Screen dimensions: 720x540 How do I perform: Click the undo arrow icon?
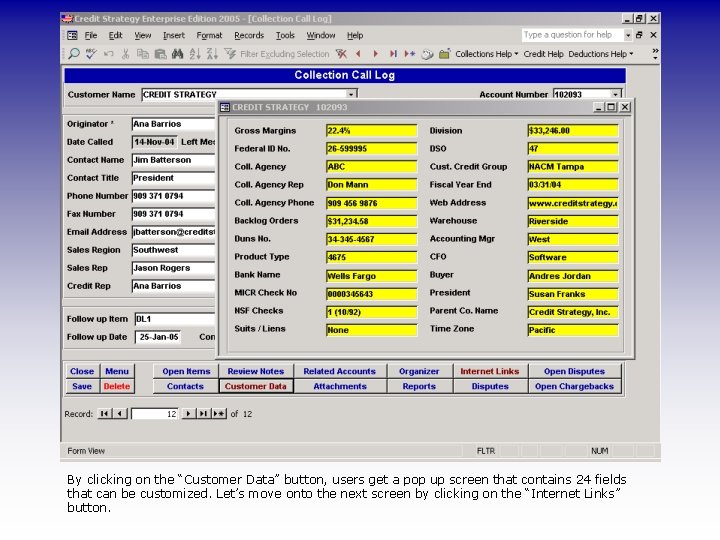tap(108, 54)
